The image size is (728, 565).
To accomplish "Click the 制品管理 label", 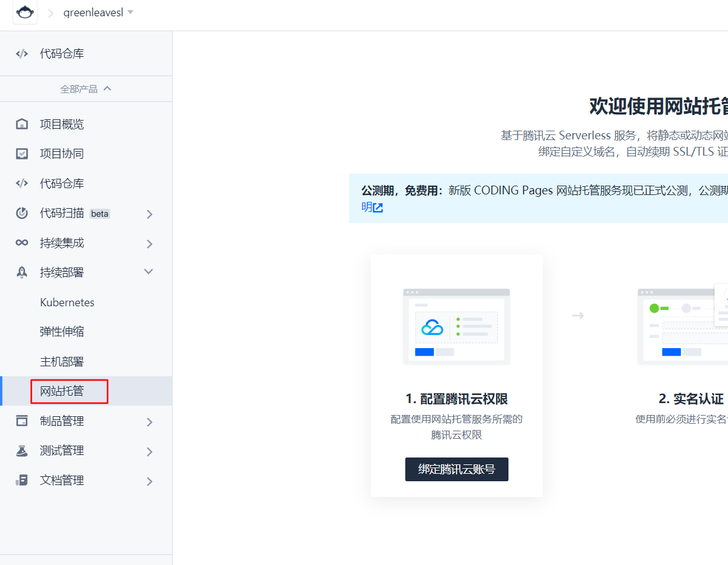I will [x=62, y=421].
